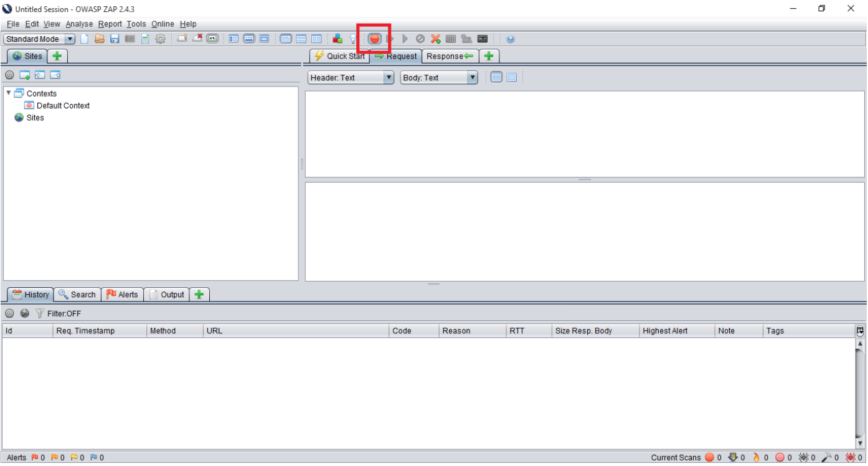Toggle expand Information tabs layout
Screen dimensions: 868x466
point(249,39)
